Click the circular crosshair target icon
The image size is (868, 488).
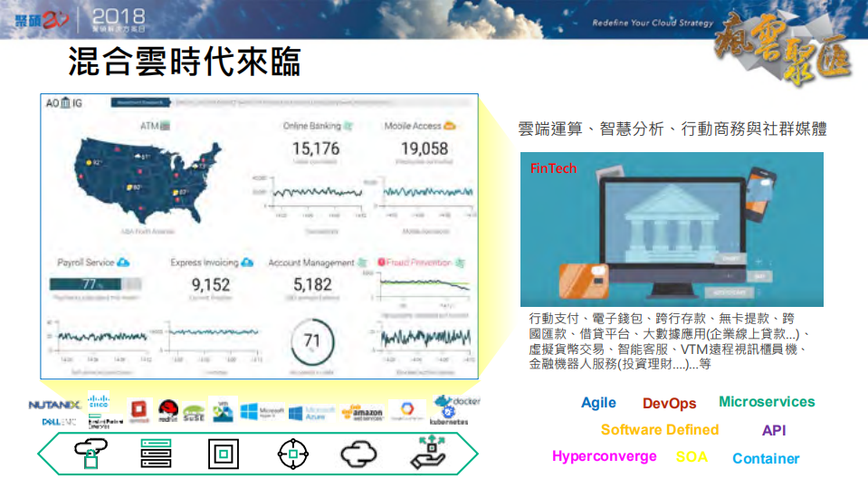coord(293,455)
